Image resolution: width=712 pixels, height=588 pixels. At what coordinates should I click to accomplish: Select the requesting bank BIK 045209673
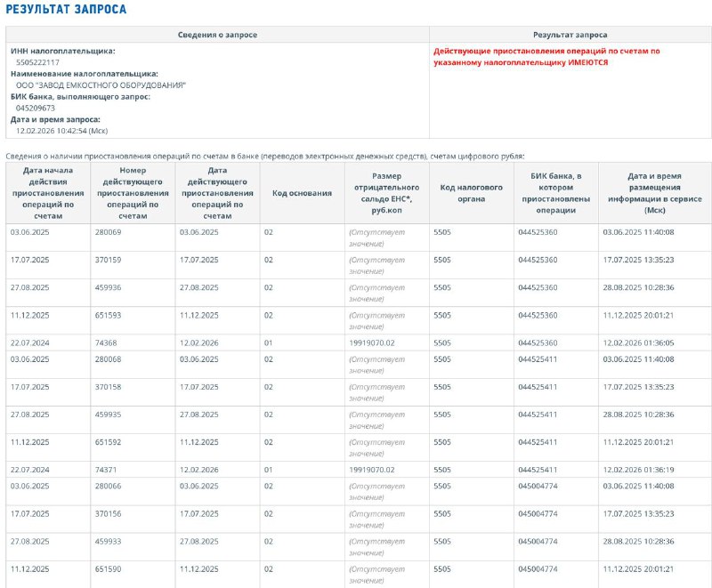[36, 108]
